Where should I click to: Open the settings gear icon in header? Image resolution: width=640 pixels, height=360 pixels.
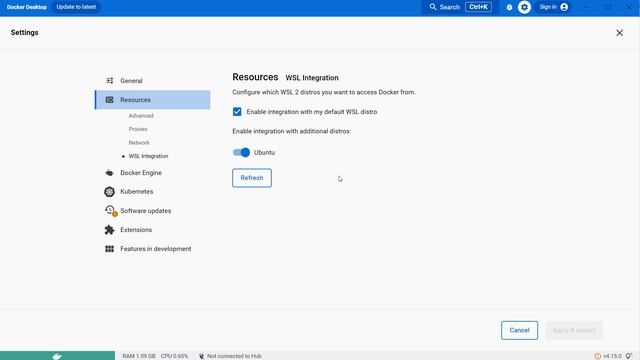click(524, 7)
